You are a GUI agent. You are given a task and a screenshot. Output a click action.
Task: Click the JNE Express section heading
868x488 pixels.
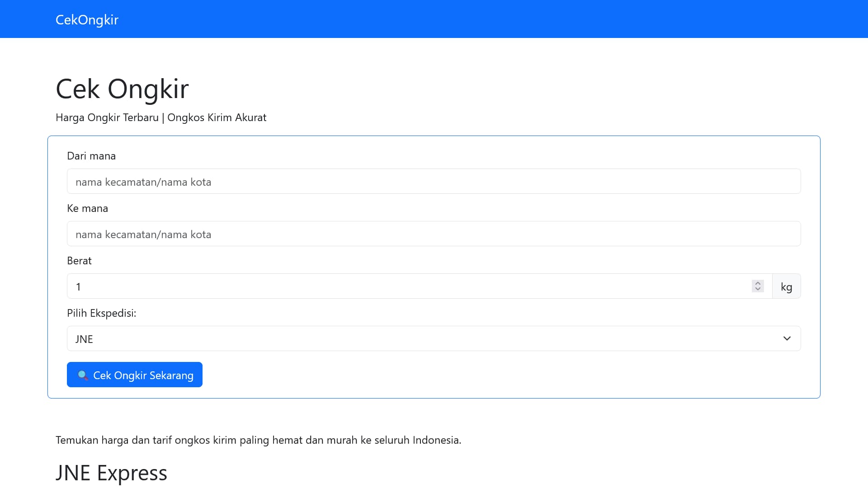pyautogui.click(x=111, y=473)
